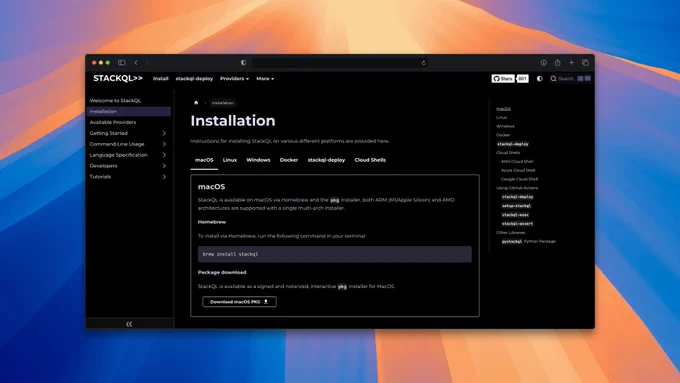Open Tutorials sidebar label
680x383 pixels.
(x=100, y=177)
